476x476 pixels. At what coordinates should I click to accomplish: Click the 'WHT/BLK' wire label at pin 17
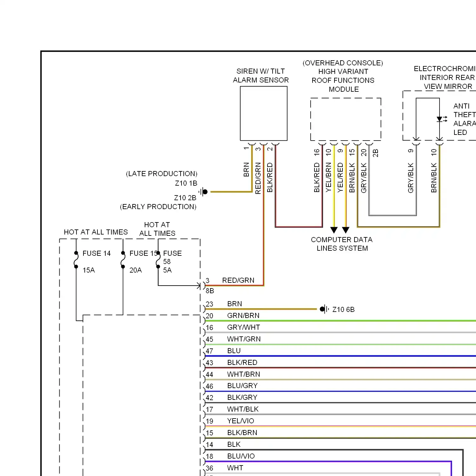[x=243, y=409]
